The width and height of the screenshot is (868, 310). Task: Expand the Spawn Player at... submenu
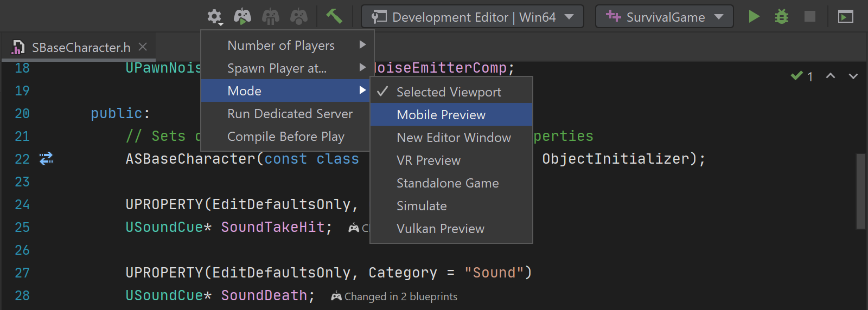click(288, 68)
